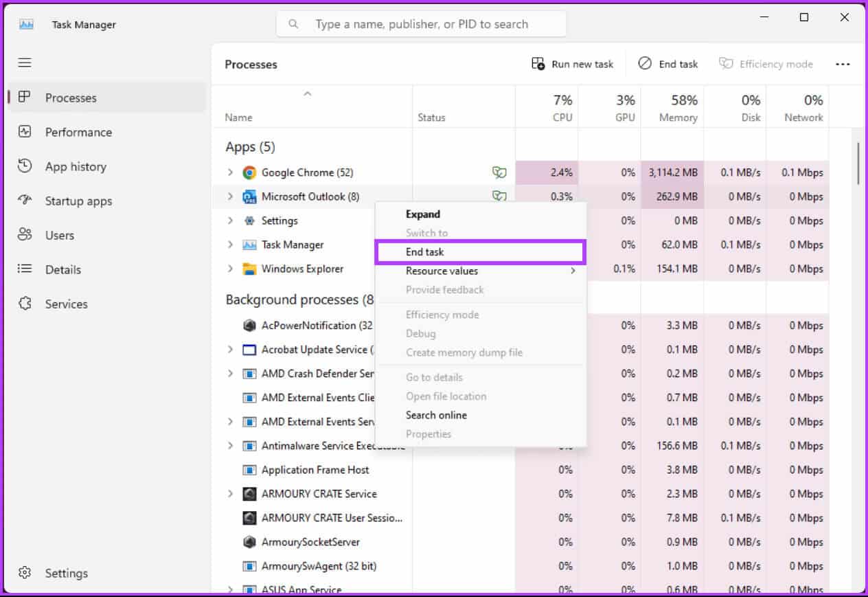
Task: Sort by the Memory column header
Action: tap(672, 107)
